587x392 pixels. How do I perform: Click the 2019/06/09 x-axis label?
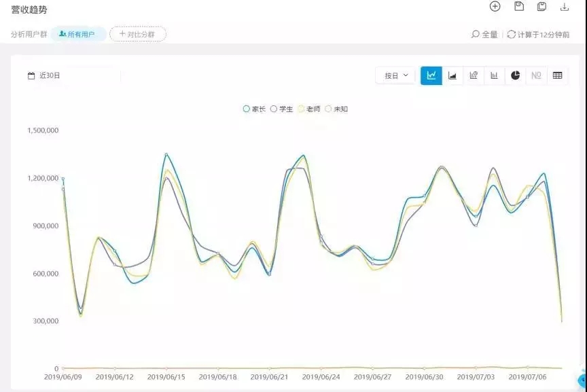pyautogui.click(x=63, y=377)
